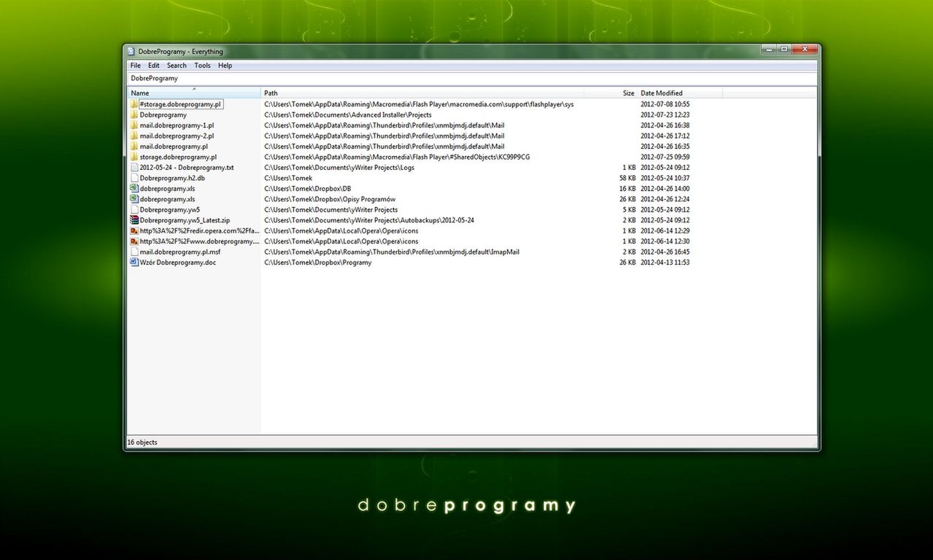Screen dimensions: 933x560
Task: Select the Dobreprogramy folder name
Action: click(x=163, y=114)
